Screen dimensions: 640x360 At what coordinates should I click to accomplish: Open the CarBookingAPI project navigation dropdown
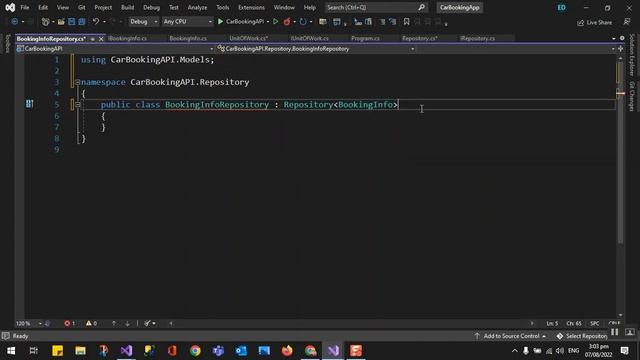115,49
